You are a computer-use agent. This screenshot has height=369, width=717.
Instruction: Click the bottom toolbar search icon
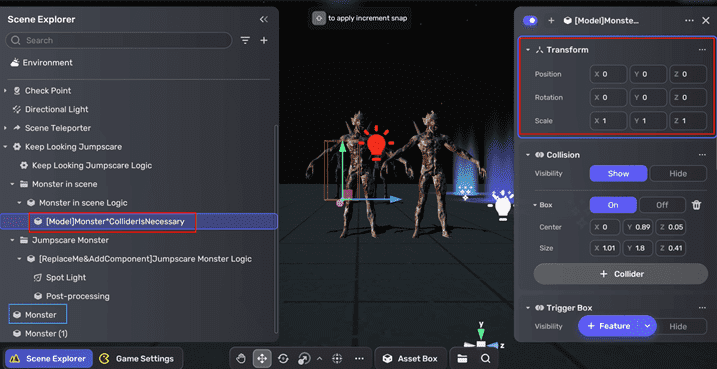tap(486, 359)
